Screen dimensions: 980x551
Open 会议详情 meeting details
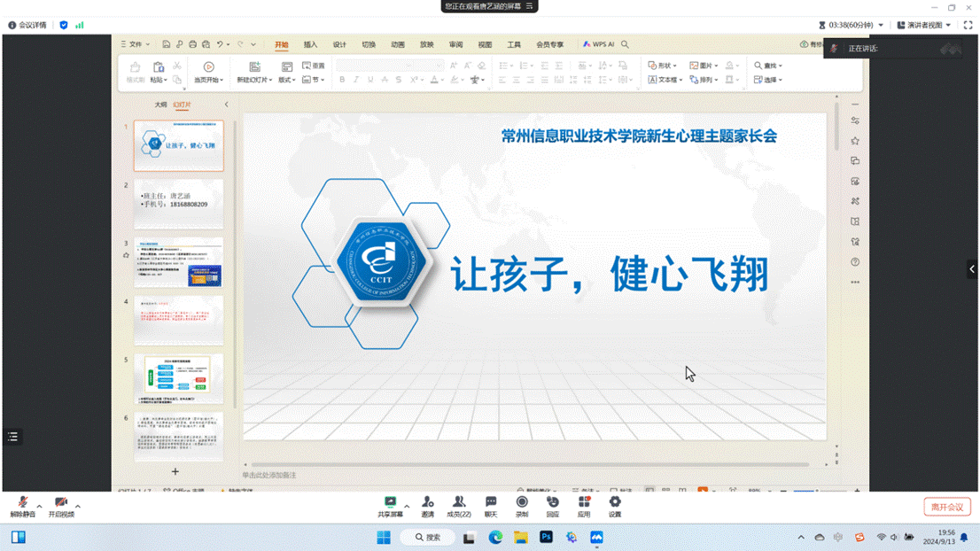tap(27, 25)
